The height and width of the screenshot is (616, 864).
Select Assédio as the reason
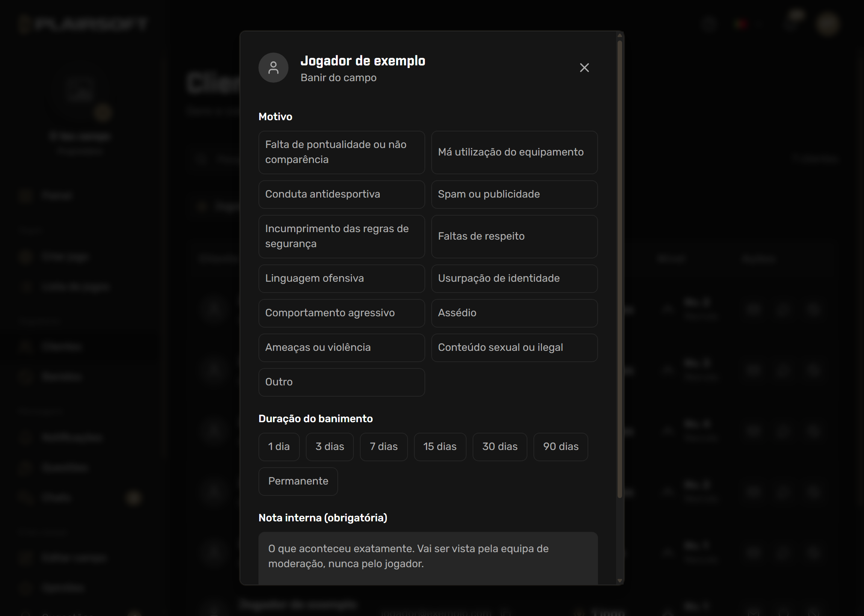tap(514, 313)
